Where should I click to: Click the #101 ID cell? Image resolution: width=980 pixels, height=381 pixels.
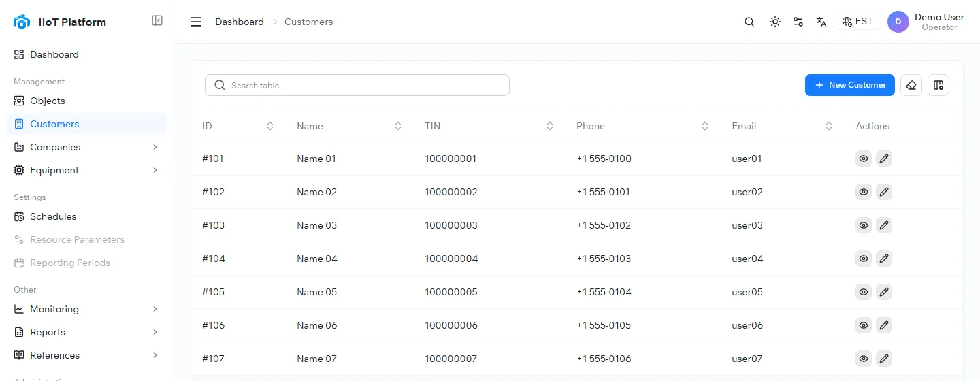click(213, 159)
